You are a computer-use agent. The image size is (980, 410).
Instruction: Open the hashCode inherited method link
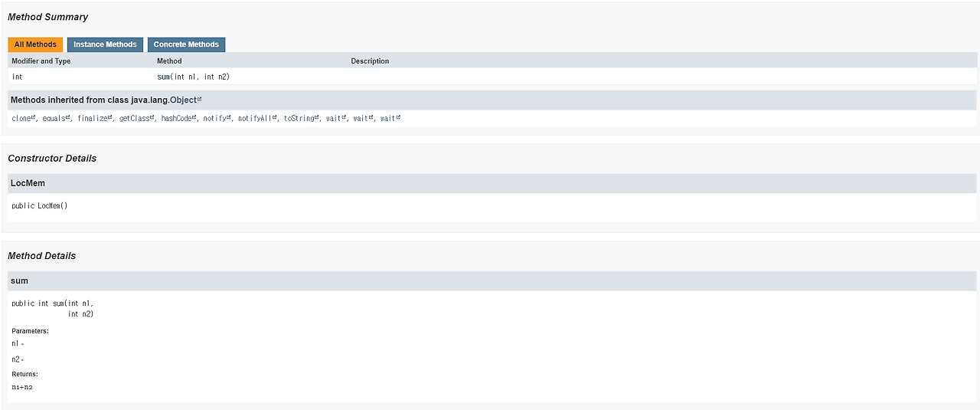tap(177, 118)
